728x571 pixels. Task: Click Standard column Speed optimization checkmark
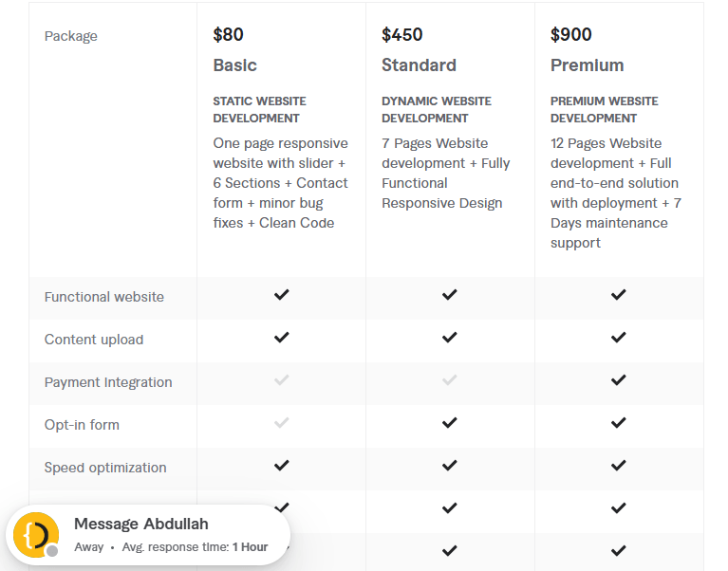click(450, 466)
